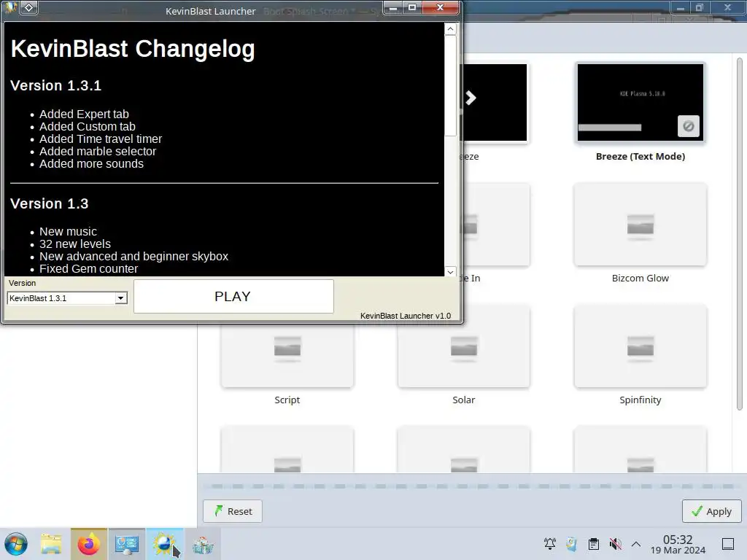Select the Breeze (Text Mode) splash thumbnail
This screenshot has width=747, height=560.
[x=640, y=102]
